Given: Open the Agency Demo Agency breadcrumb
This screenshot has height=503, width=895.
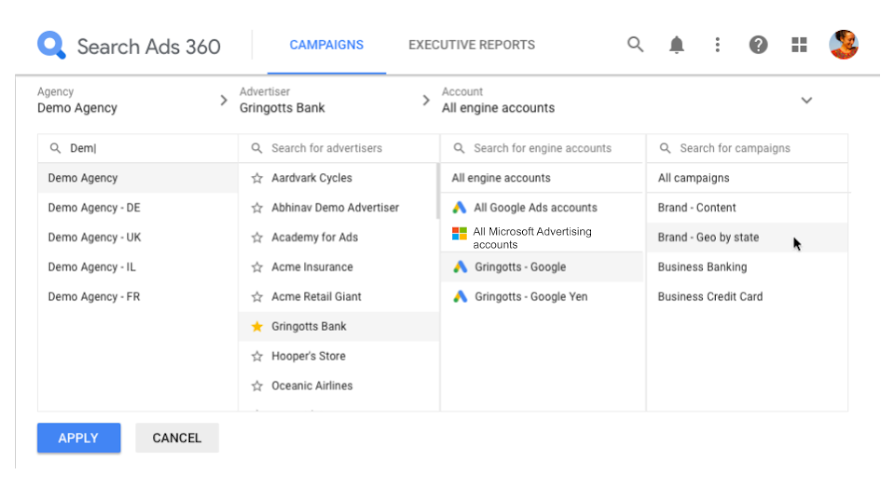Looking at the screenshot, I should tap(77, 100).
